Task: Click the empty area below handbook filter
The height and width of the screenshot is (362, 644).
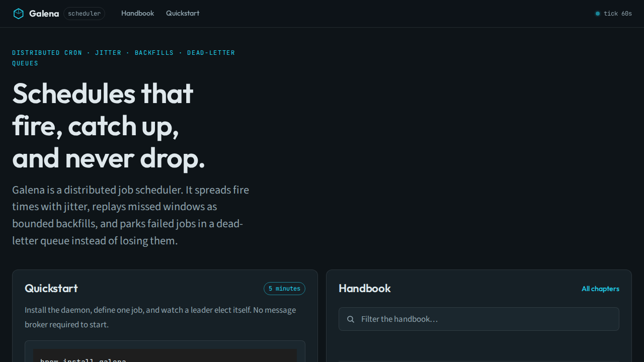Action: (479, 346)
